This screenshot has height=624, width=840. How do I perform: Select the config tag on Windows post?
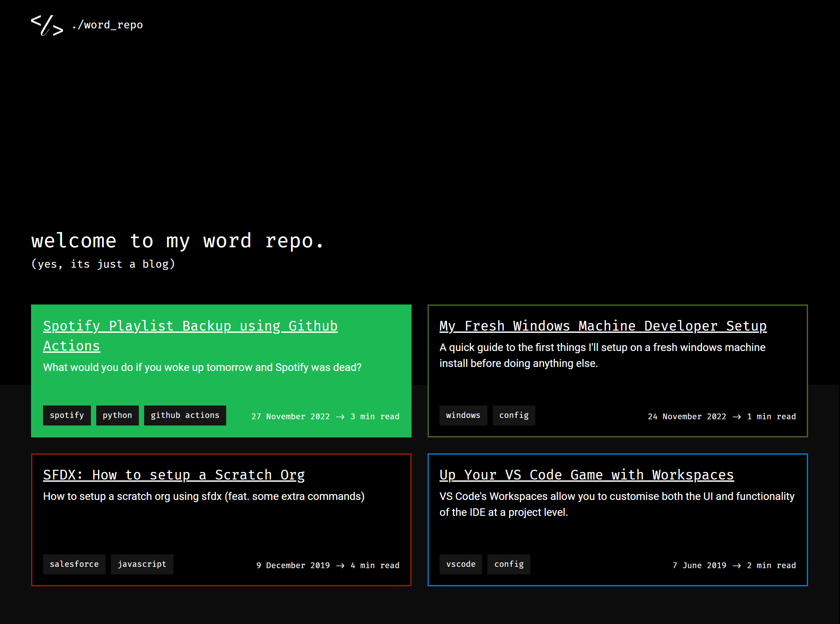514,415
